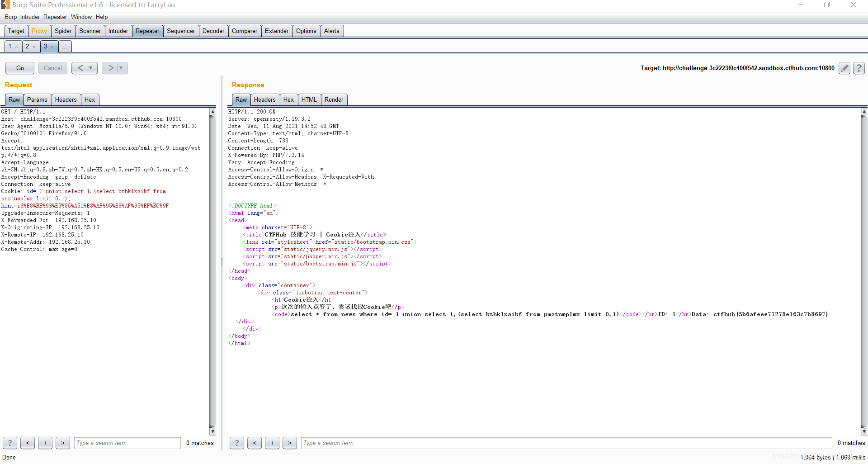Open the forward history dropdown arrow
The height and width of the screenshot is (464, 868).
pos(122,68)
